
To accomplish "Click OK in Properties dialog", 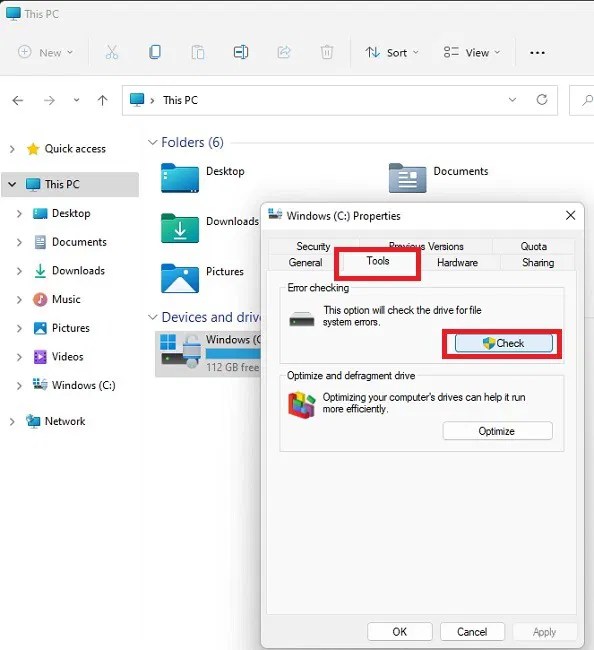I will pos(400,632).
